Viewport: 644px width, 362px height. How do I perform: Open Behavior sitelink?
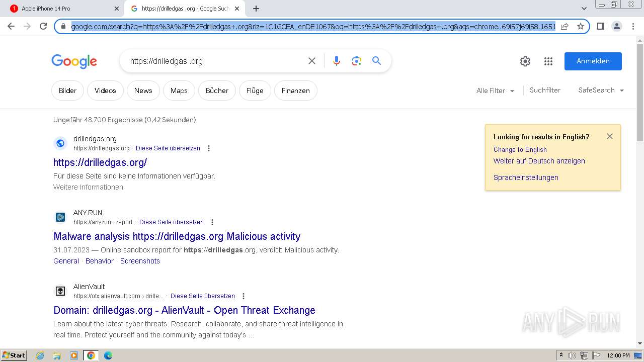pos(100,261)
